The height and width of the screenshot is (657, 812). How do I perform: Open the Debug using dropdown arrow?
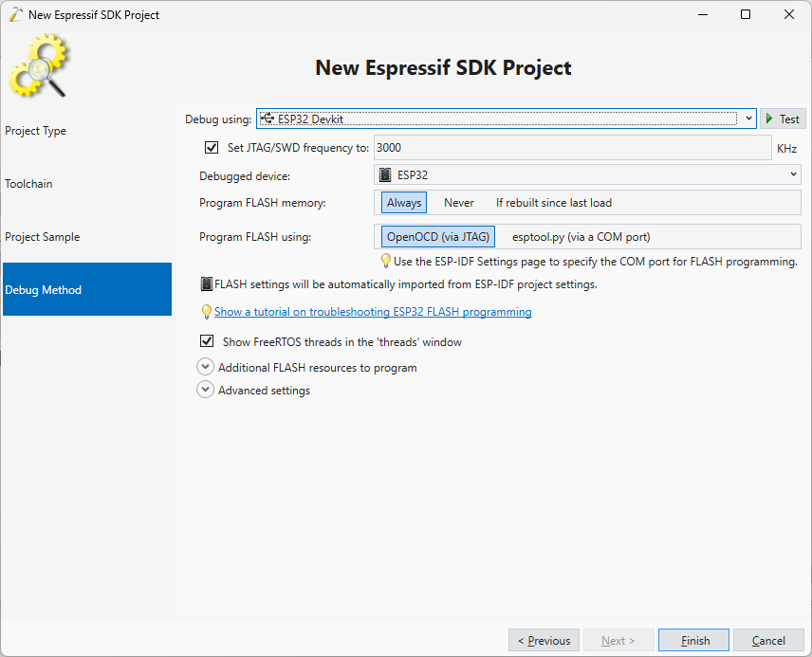tap(747, 119)
